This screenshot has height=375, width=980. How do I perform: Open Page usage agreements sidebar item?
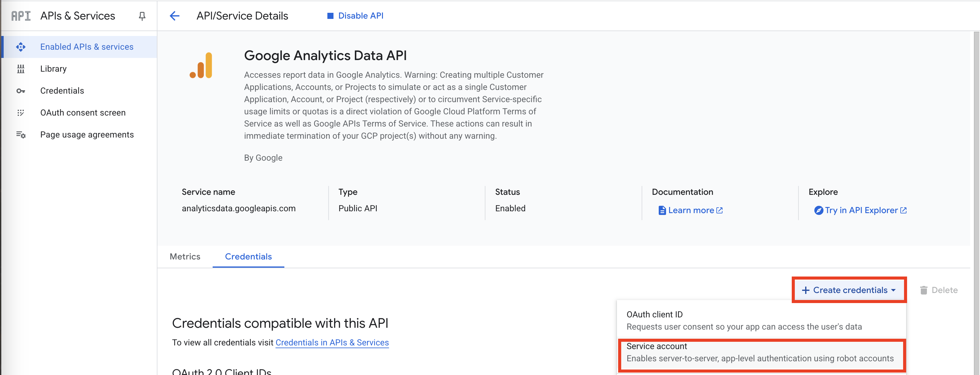tap(80, 135)
